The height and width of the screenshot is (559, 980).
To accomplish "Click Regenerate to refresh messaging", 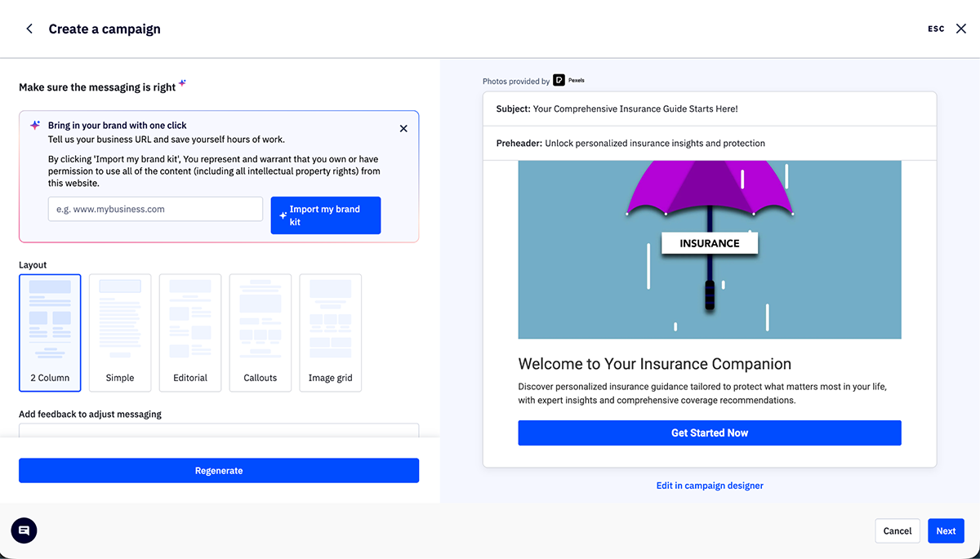I will tap(218, 470).
